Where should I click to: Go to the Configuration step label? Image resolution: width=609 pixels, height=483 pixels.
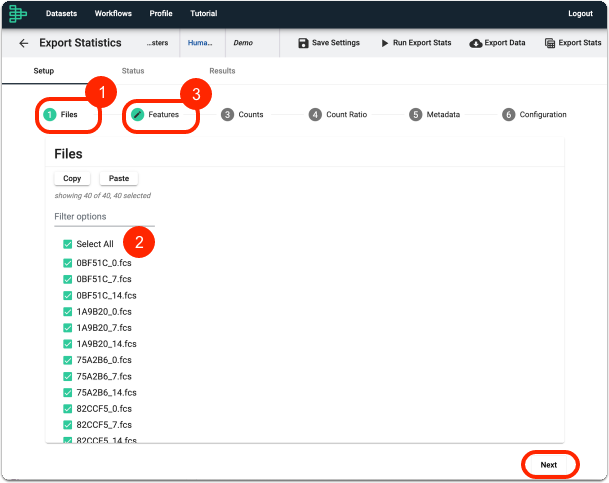tap(543, 115)
